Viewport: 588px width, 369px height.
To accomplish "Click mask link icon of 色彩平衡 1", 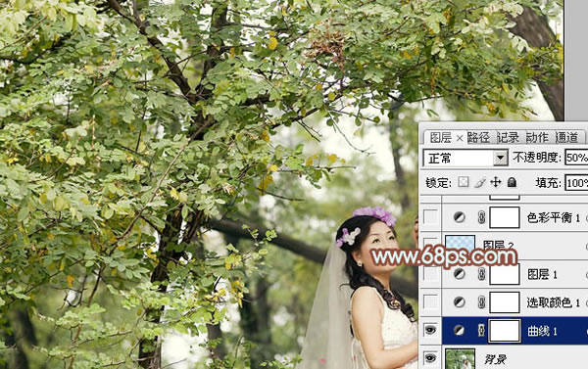I will coord(481,217).
